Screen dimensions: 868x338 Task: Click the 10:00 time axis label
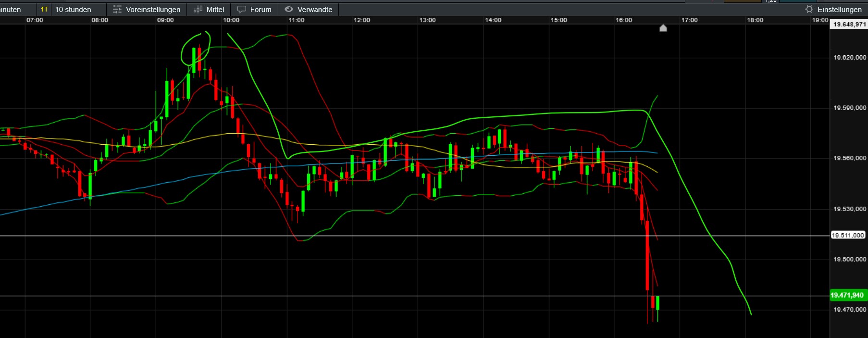(231, 20)
